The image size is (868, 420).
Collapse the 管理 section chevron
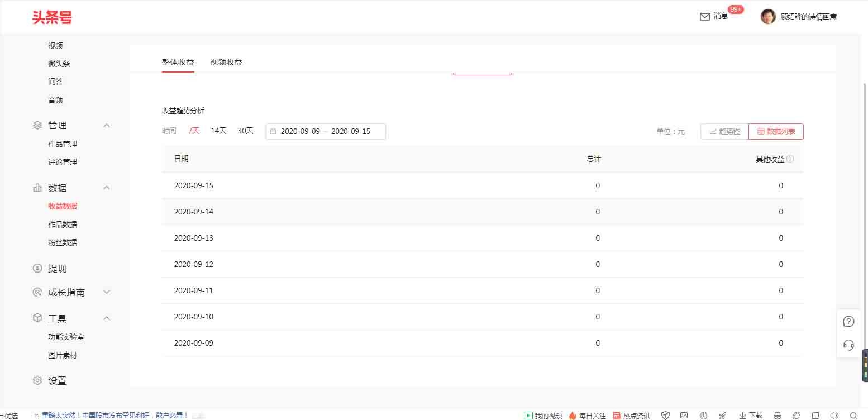(107, 125)
